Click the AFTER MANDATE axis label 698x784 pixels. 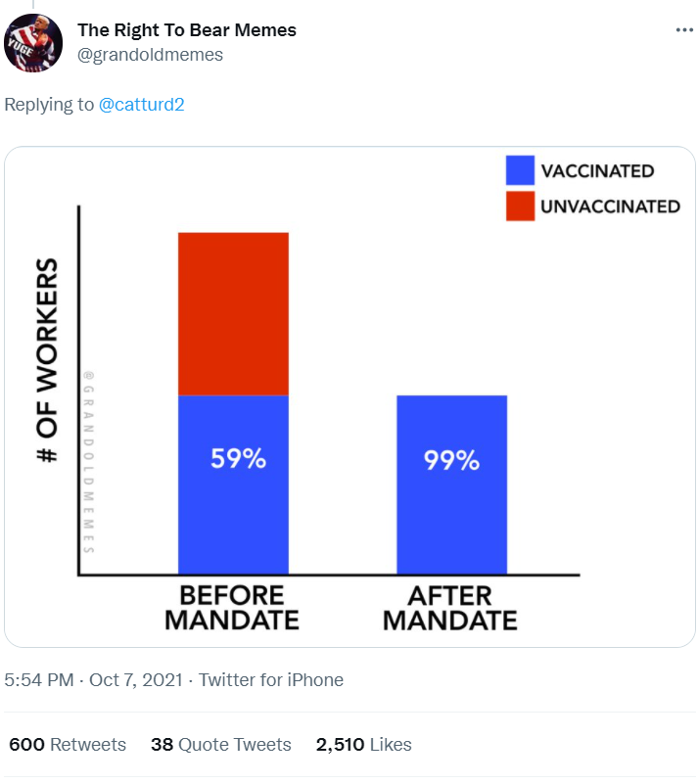coord(450,608)
